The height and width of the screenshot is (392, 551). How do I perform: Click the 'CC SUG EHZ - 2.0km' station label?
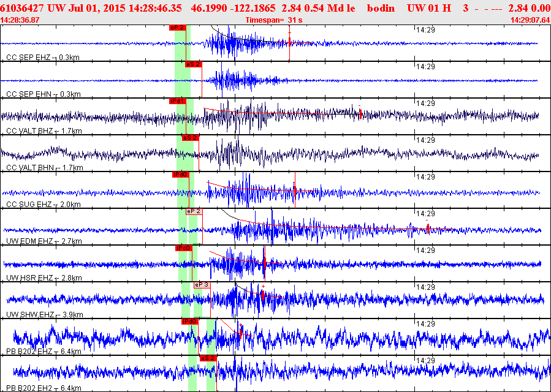(44, 205)
